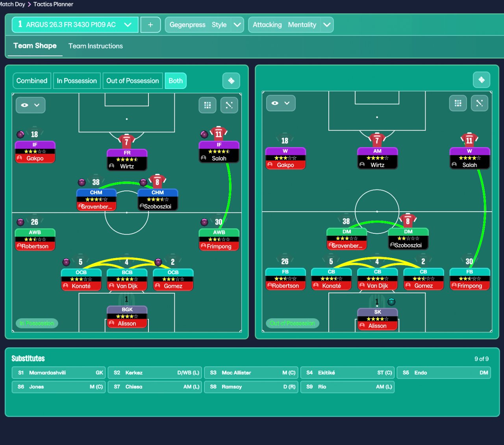Viewport: 504px width, 445px height.
Task: Select substitute S8 Ramsay
Action: pos(251,387)
